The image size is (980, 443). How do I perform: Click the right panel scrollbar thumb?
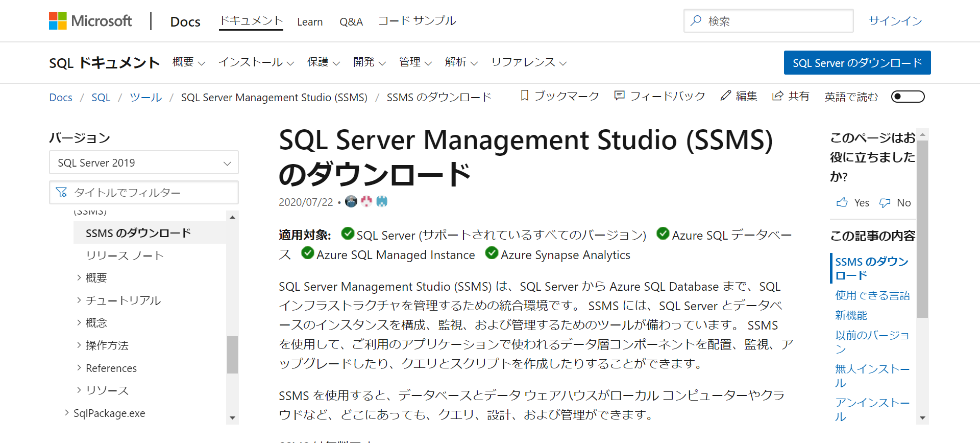pyautogui.click(x=922, y=229)
